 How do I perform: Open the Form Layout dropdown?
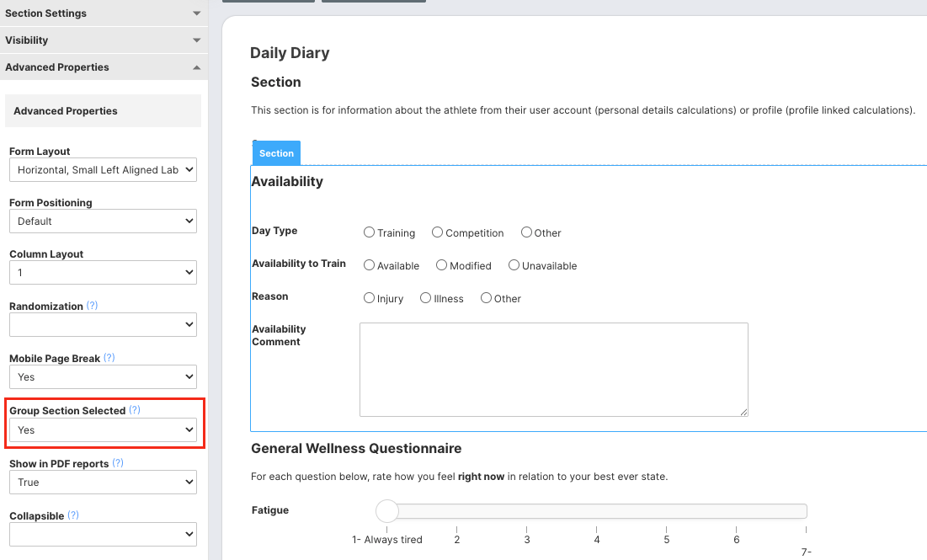tap(103, 170)
